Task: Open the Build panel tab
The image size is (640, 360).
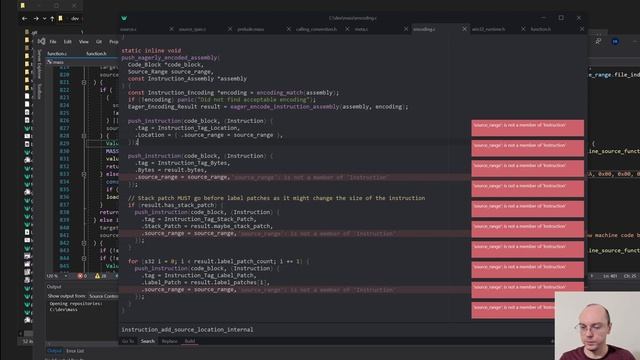Action: 190,341
